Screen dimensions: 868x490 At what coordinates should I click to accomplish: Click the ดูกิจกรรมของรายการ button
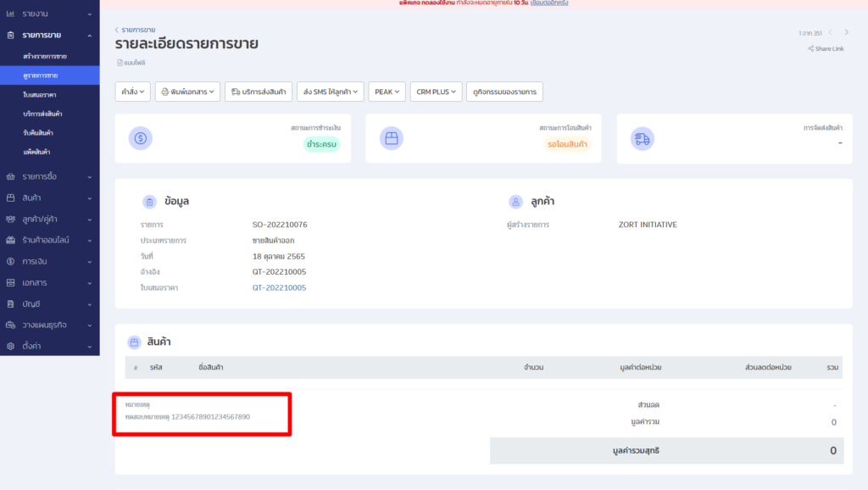click(x=504, y=92)
